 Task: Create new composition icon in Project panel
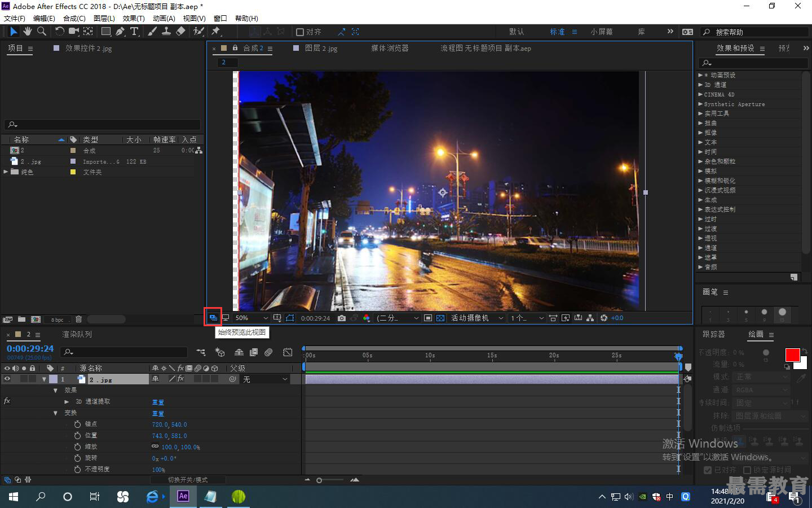(36, 319)
